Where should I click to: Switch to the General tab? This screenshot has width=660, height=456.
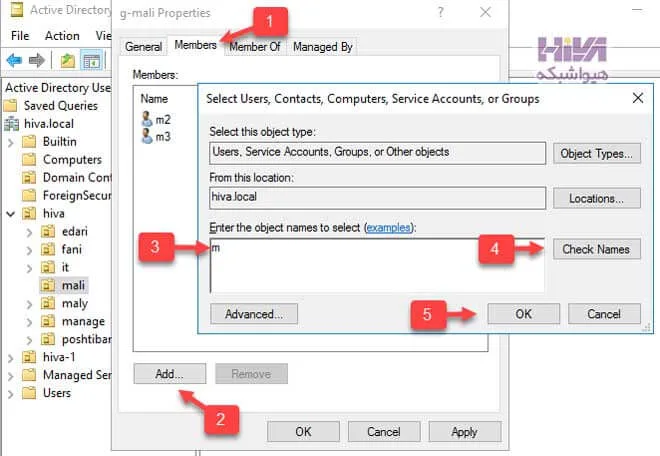point(144,47)
